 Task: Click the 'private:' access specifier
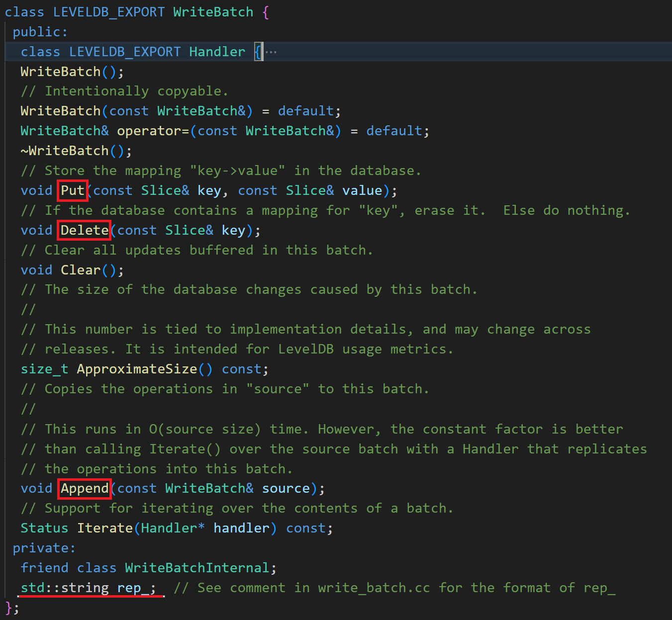pos(44,548)
